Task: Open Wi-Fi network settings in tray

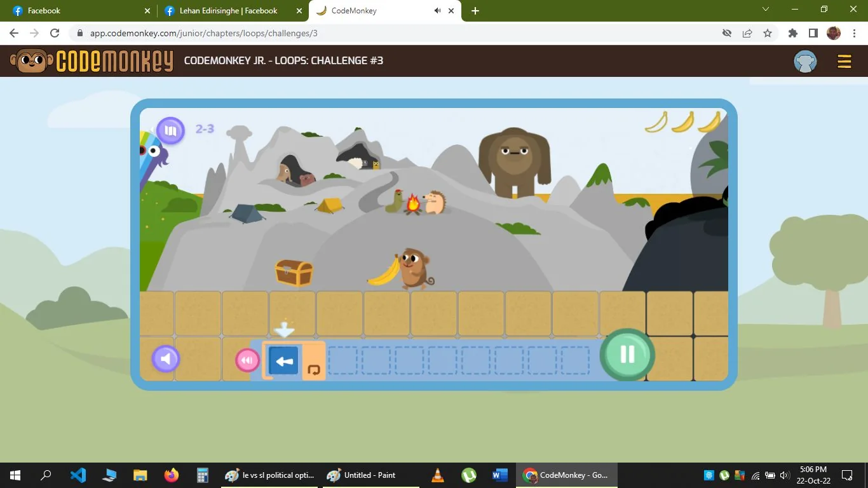Action: click(x=755, y=475)
